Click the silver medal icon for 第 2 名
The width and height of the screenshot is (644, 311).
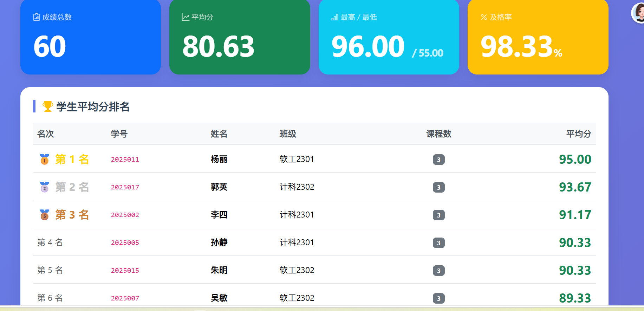(45, 187)
